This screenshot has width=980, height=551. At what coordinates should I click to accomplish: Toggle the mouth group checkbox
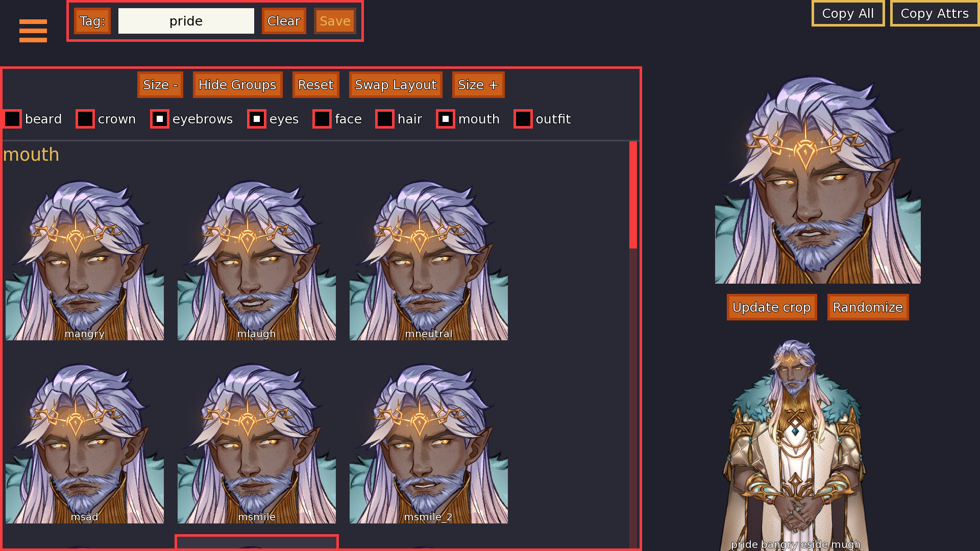[446, 119]
